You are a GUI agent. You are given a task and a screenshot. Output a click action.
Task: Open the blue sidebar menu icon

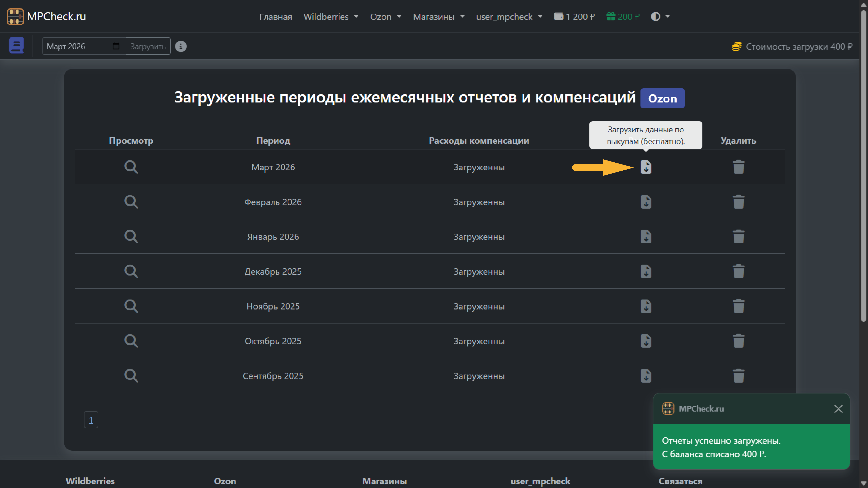[x=16, y=46]
